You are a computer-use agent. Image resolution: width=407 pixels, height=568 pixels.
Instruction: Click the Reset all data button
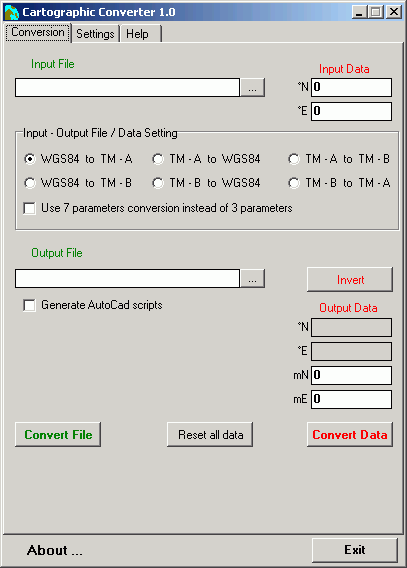click(x=210, y=435)
